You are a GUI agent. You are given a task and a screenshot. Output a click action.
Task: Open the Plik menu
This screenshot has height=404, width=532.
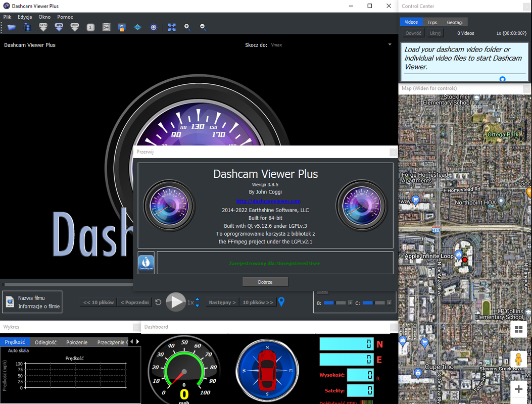pyautogui.click(x=7, y=17)
